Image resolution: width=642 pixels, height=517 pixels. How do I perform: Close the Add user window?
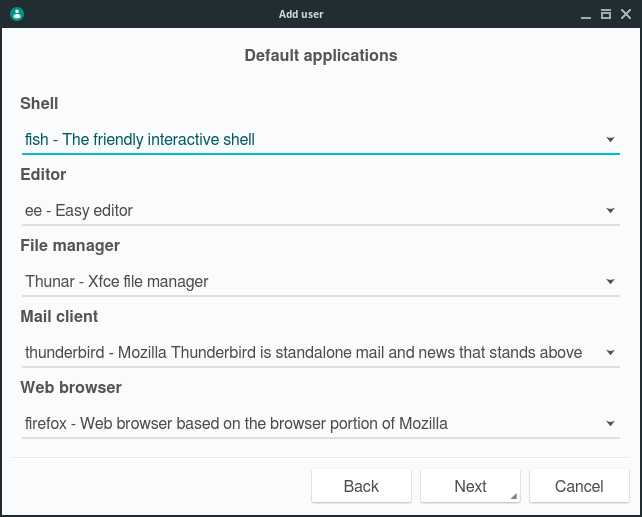[x=626, y=14]
